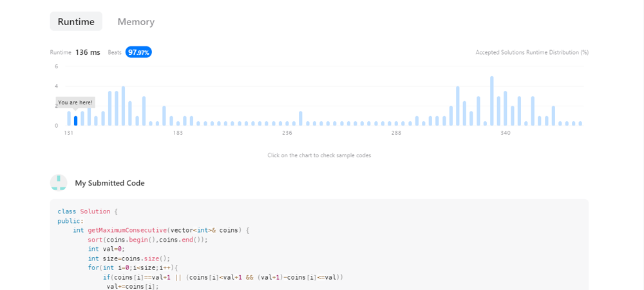Click the dark blue highlighted chart bar
The height and width of the screenshot is (290, 644).
pyautogui.click(x=76, y=121)
